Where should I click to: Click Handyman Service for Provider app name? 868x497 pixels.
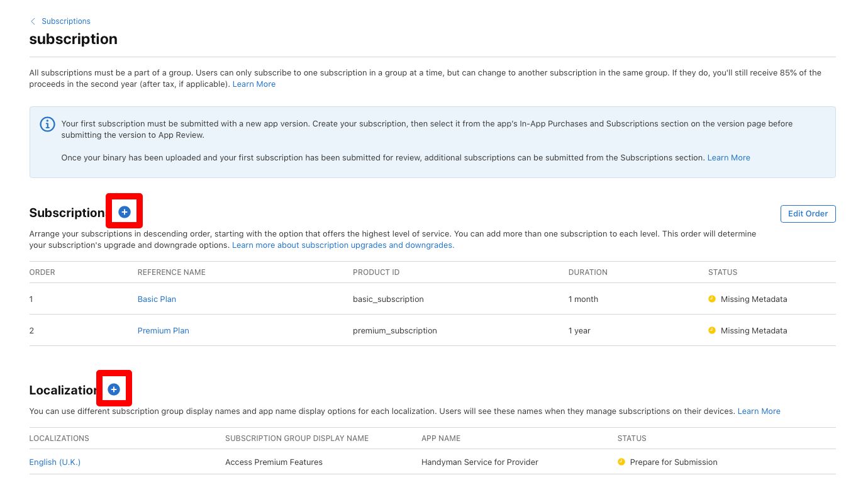tap(480, 462)
